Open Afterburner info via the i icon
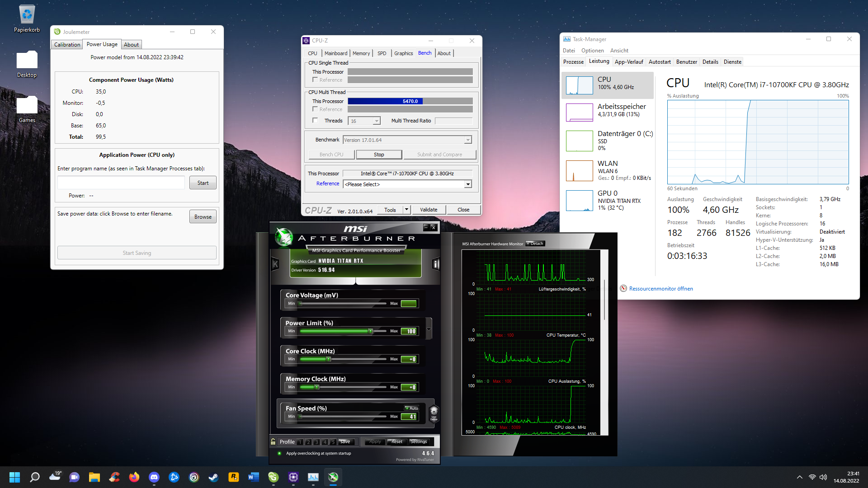868x488 pixels. 436,264
